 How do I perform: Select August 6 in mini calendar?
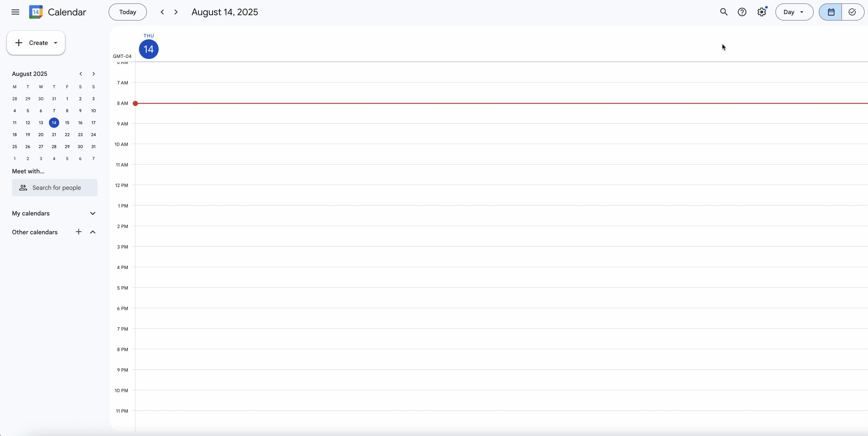point(41,110)
